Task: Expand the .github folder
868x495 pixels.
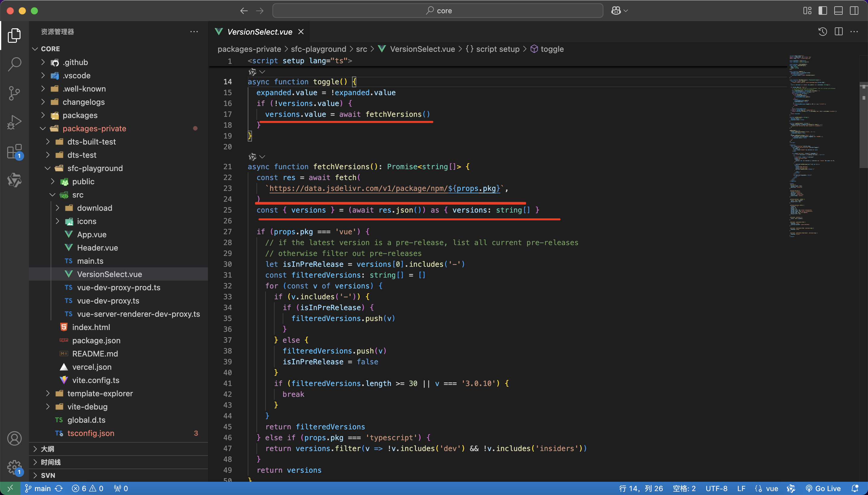Action: 75,62
